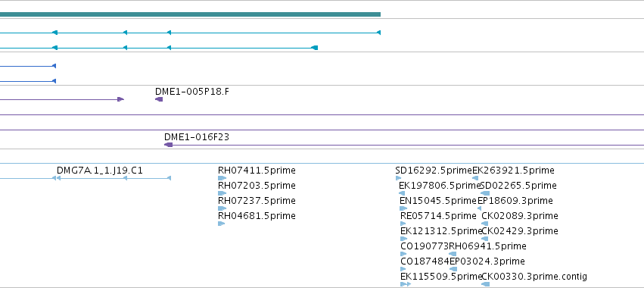644x288 pixels.
Task: Select the SD16292.5prime arrow glyph
Action: (x=398, y=178)
